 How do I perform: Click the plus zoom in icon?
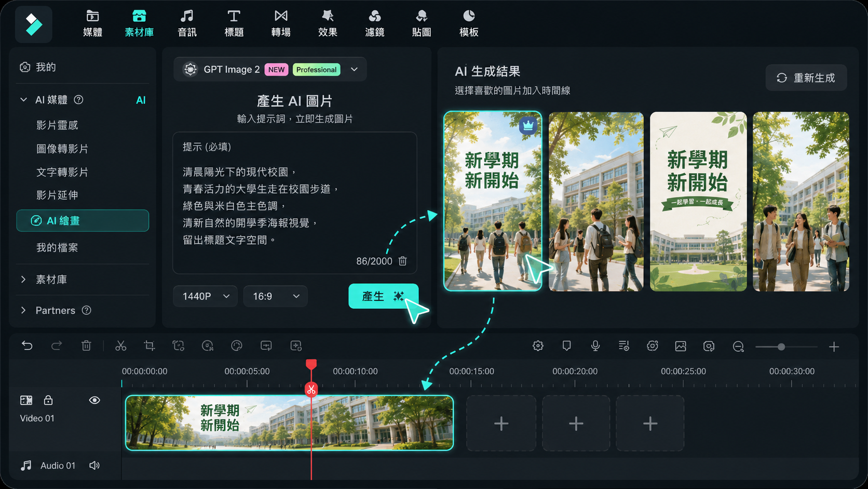(x=834, y=347)
